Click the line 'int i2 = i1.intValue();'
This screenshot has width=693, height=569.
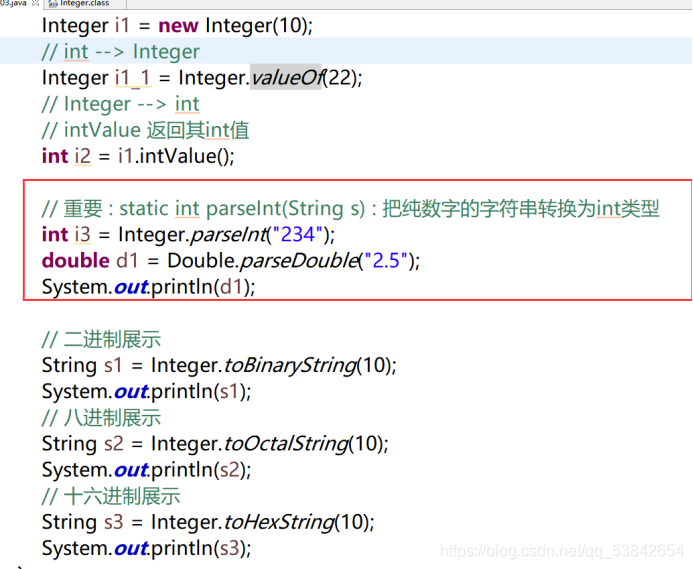click(x=138, y=156)
